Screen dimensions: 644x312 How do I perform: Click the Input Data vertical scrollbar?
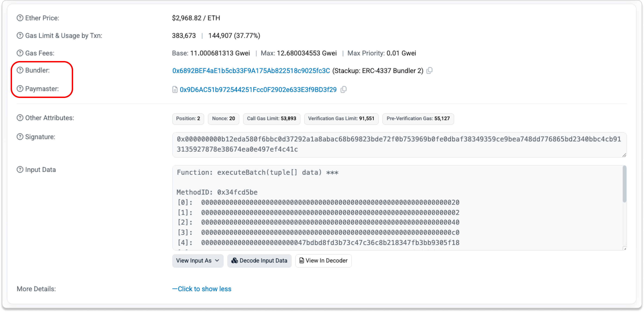[x=624, y=185]
